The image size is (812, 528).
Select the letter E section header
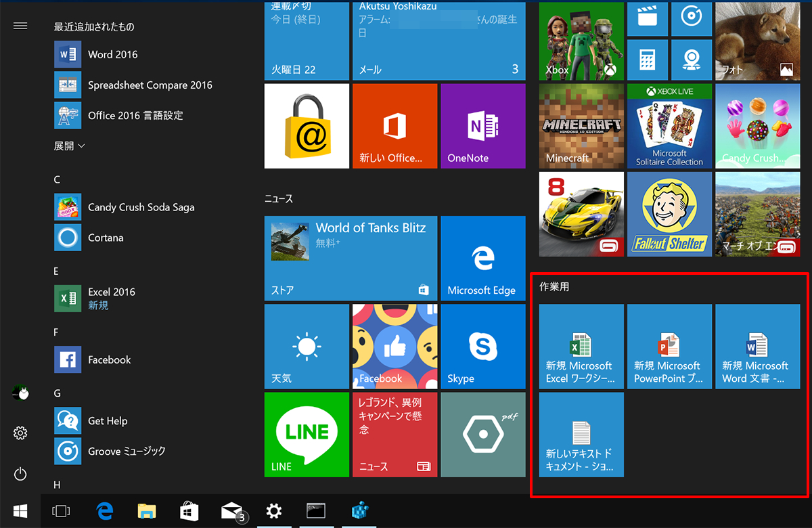tap(57, 271)
